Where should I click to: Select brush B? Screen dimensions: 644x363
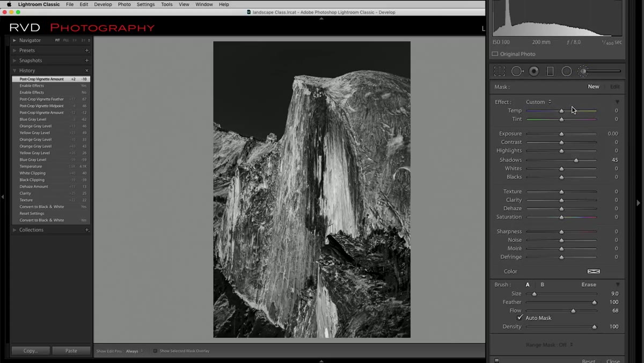pos(542,285)
